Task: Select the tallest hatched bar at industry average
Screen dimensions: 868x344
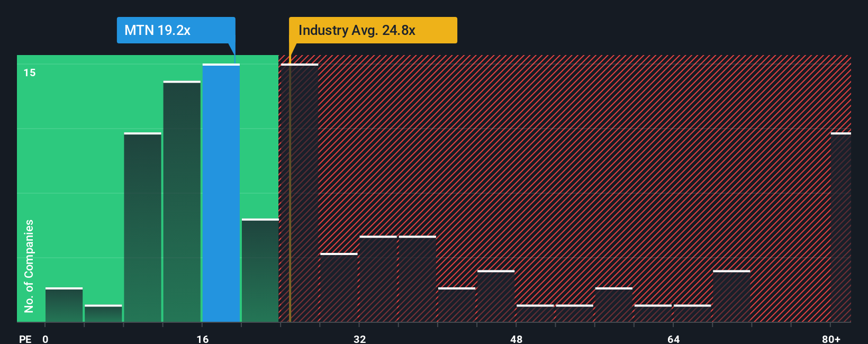Action: pyautogui.click(x=300, y=193)
